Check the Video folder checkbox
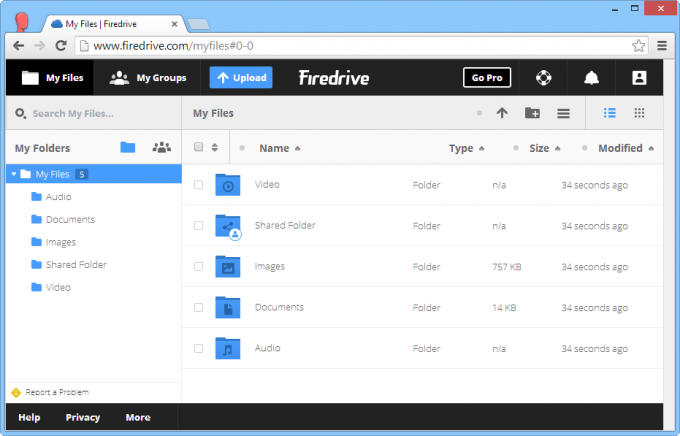This screenshot has height=436, width=680. [x=198, y=185]
